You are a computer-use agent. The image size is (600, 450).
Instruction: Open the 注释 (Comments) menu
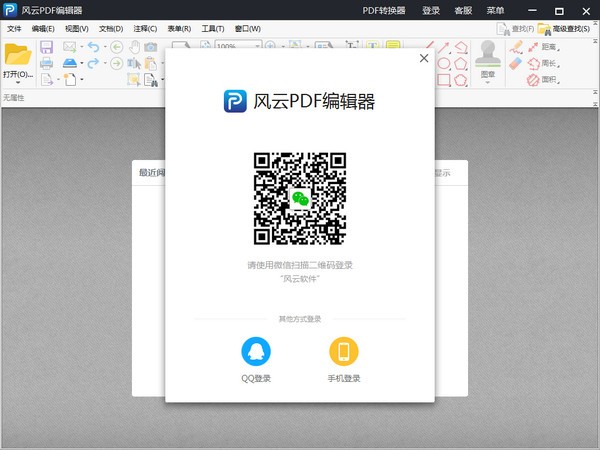[145, 29]
